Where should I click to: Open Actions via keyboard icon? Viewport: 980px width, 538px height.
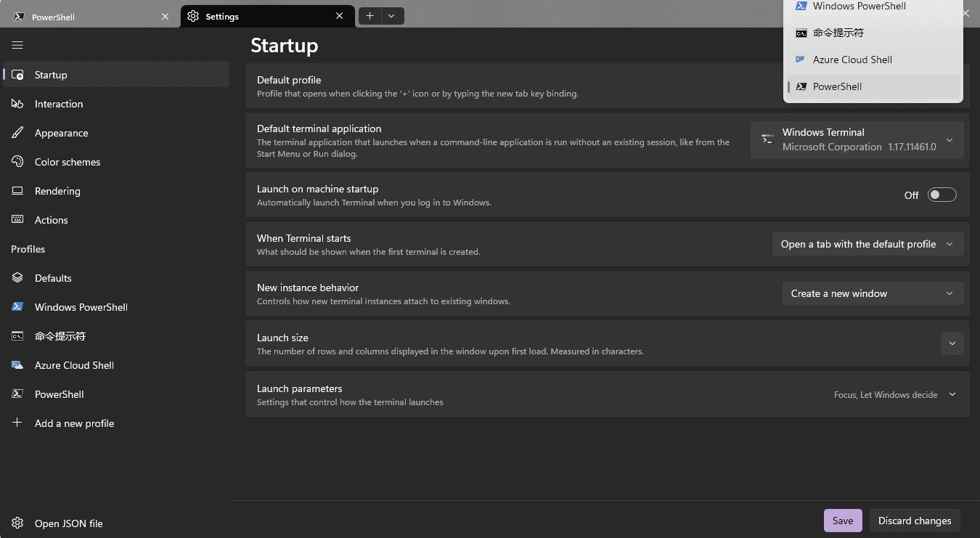click(x=17, y=220)
